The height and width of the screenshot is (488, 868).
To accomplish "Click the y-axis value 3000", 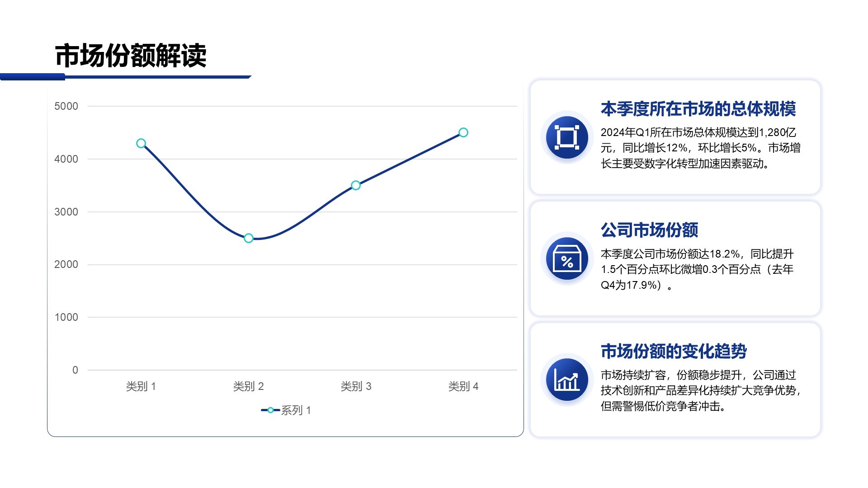I will point(66,212).
